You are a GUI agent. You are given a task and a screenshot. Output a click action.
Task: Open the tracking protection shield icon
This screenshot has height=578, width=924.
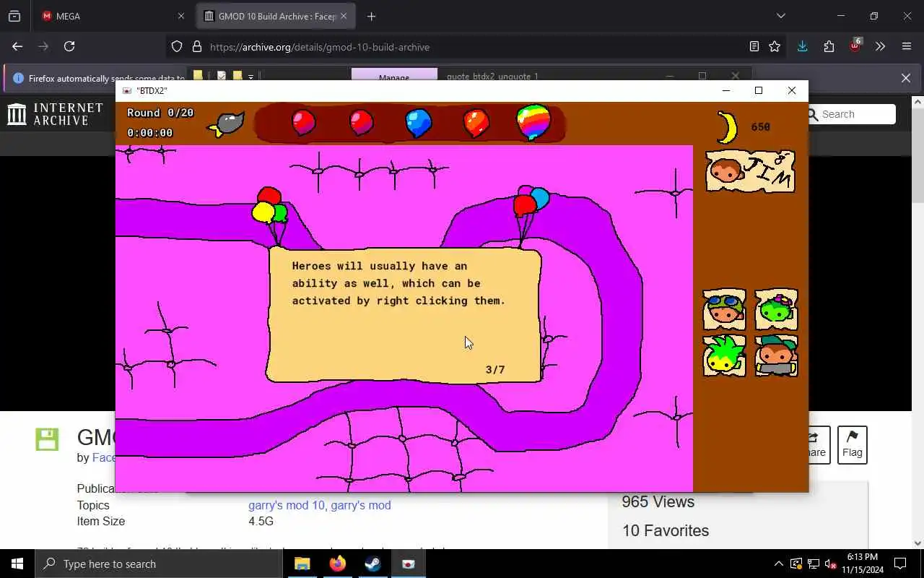tap(177, 47)
